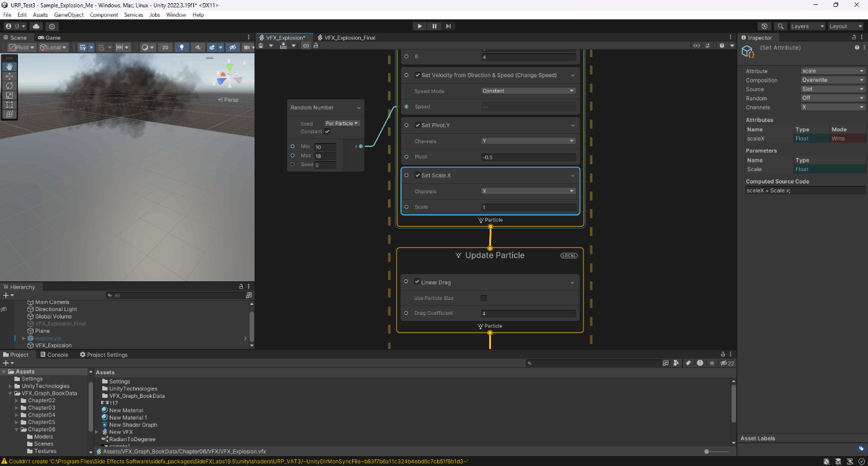Lock the VFX graph attachment
Screen dimensions: 868x466
[316, 46]
